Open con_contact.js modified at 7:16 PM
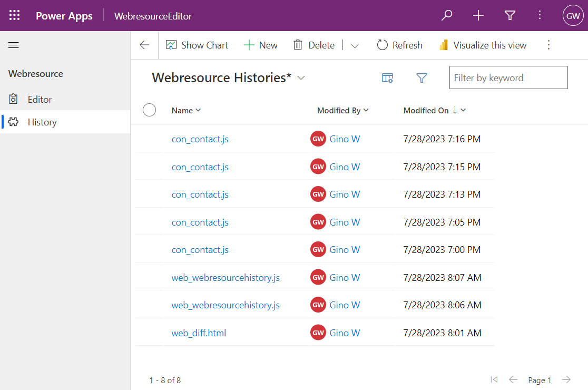The height and width of the screenshot is (390, 588). tap(200, 139)
